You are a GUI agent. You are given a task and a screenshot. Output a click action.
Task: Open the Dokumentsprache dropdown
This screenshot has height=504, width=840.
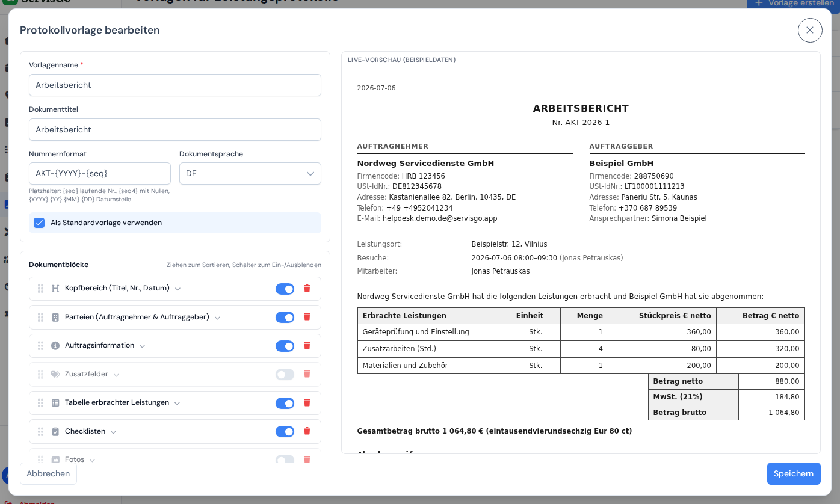(250, 173)
